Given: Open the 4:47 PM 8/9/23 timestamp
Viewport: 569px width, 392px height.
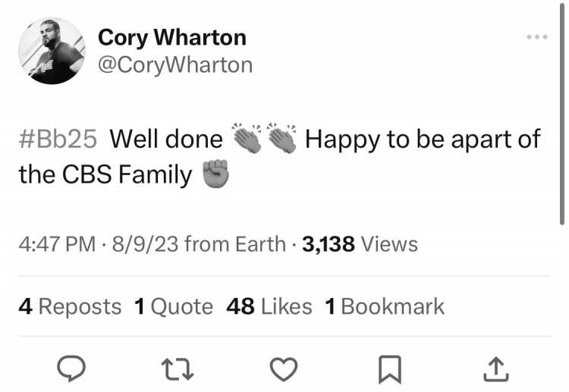Looking at the screenshot, I should [x=99, y=244].
